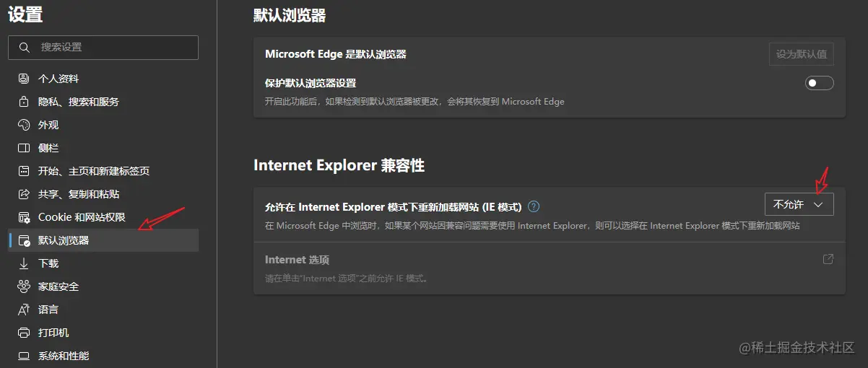The width and height of the screenshot is (868, 368).
Task: Open 共享、复制和粘贴 settings
Action: pyautogui.click(x=103, y=194)
